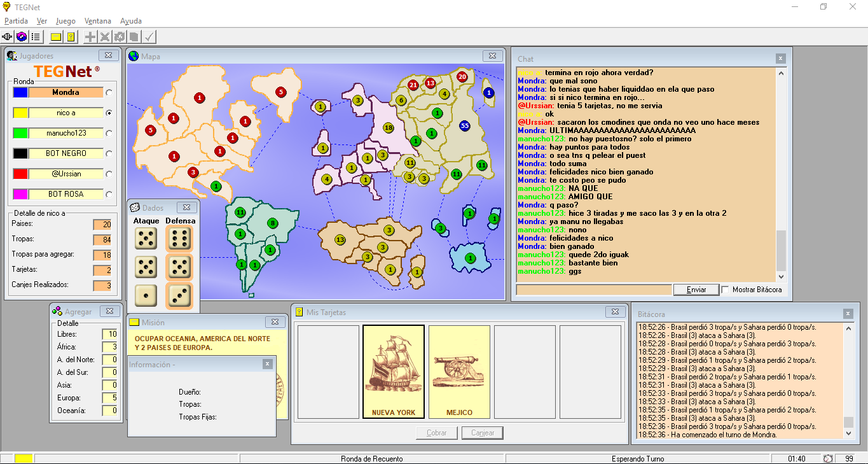Select the radio button beside manucho123
868x464 pixels.
click(109, 134)
